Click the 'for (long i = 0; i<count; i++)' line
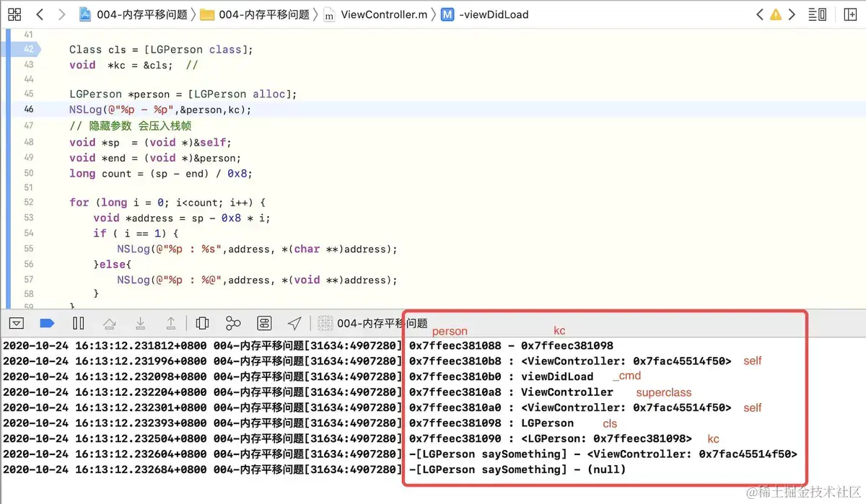866x504 pixels. (168, 203)
